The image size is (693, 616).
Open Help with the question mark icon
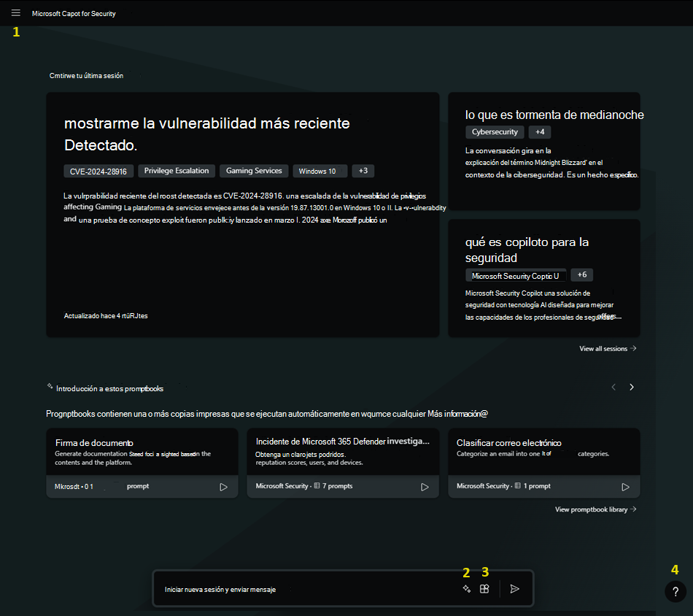pyautogui.click(x=674, y=591)
